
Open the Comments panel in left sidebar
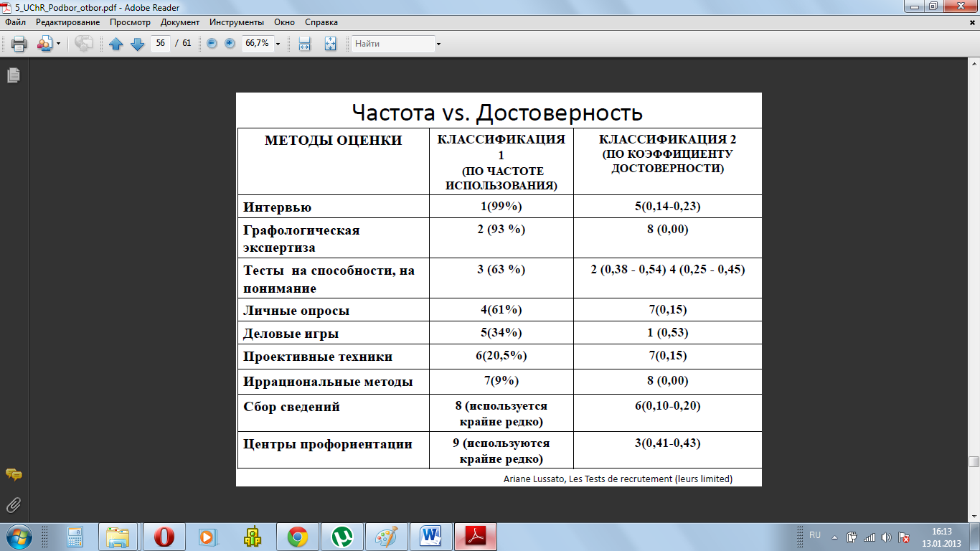[x=13, y=475]
